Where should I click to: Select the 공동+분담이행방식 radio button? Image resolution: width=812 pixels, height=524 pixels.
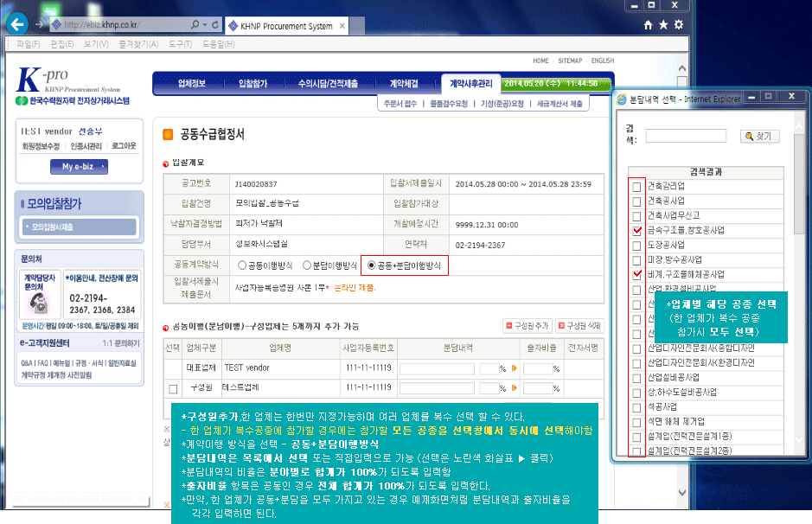click(371, 265)
